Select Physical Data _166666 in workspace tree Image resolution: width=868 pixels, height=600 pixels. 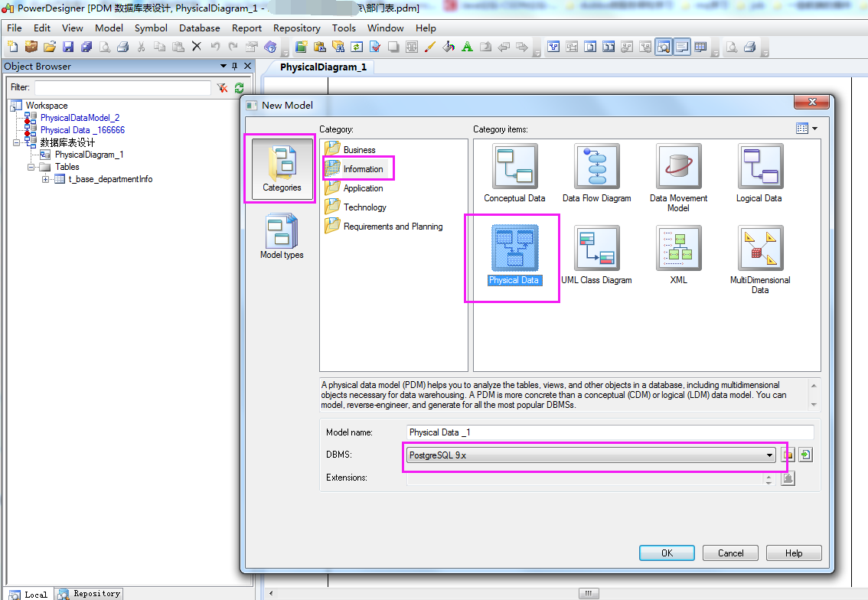click(x=83, y=130)
